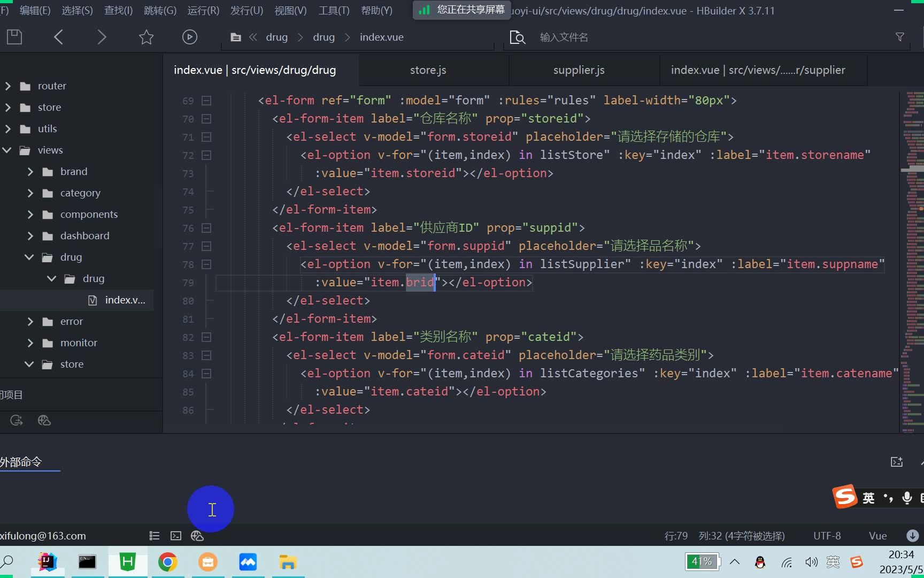Collapse the views folder
This screenshot has height=578, width=924.
pyautogui.click(x=7, y=150)
